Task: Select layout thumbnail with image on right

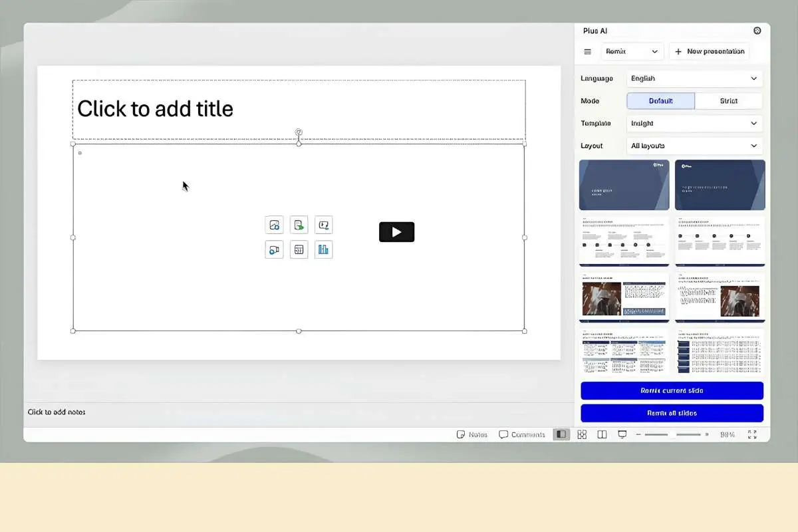Action: tap(720, 297)
